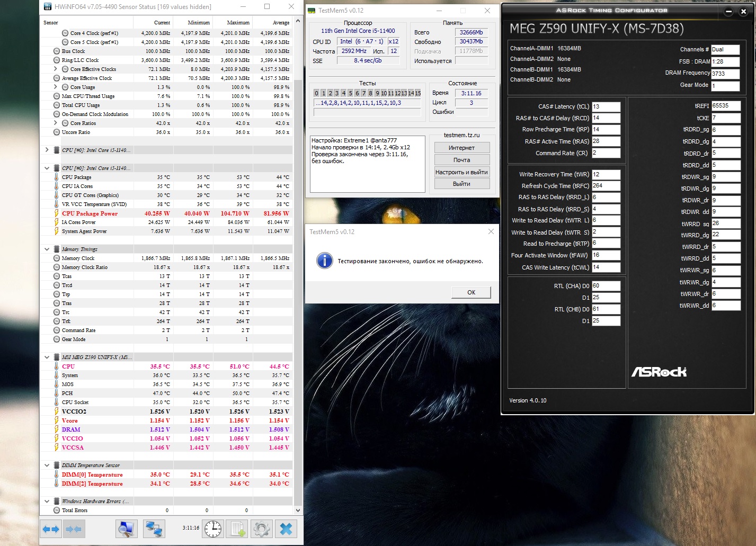The image size is (756, 546).
Task: Click the icon beside Tcas row
Action: (57, 276)
